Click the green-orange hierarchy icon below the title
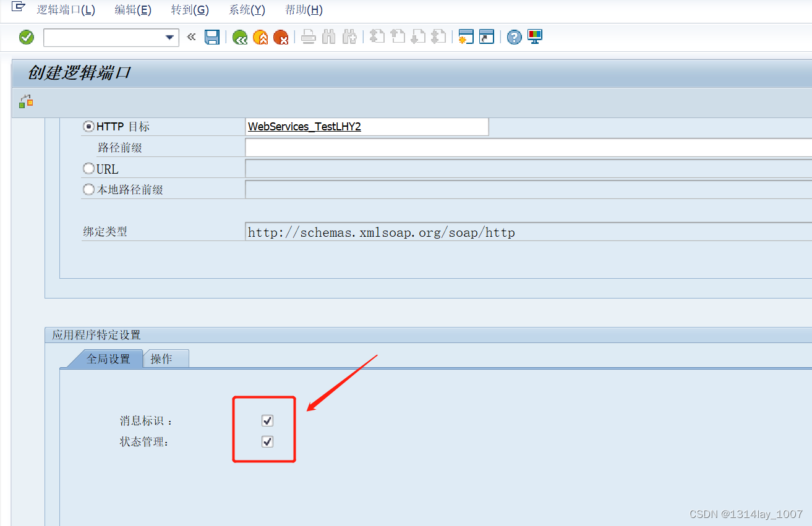The width and height of the screenshot is (812, 526). tap(26, 101)
